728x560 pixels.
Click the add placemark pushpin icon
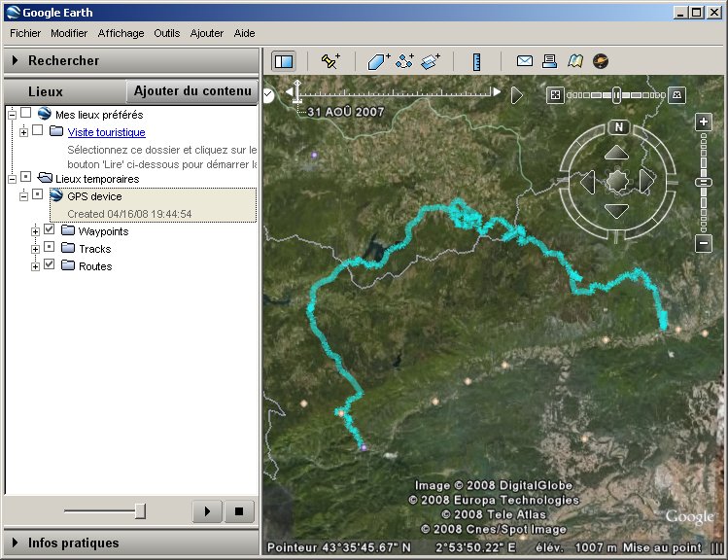coord(330,61)
